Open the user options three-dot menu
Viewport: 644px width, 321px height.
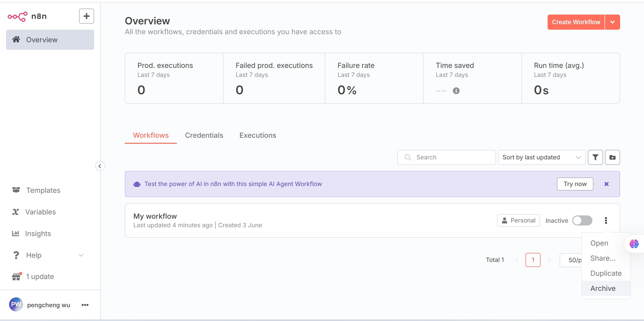click(x=85, y=305)
